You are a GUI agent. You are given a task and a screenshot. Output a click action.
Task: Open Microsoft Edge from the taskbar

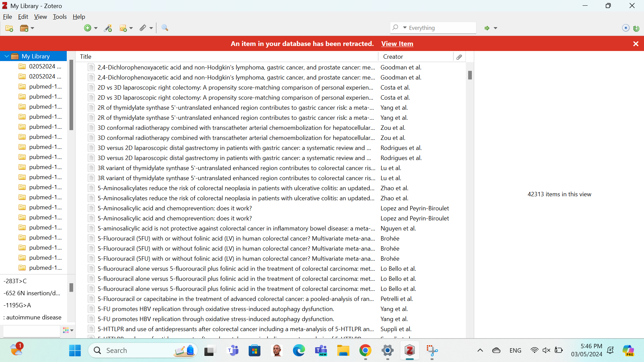point(299,351)
